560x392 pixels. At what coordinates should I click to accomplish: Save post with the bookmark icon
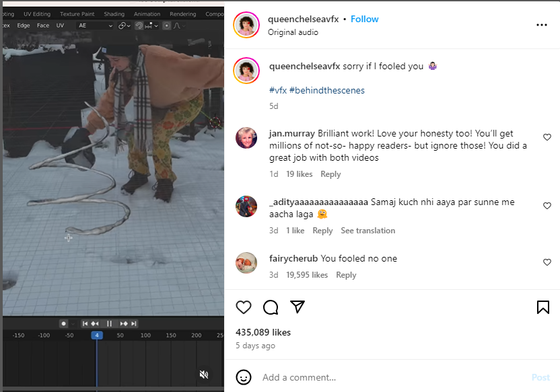tap(542, 307)
